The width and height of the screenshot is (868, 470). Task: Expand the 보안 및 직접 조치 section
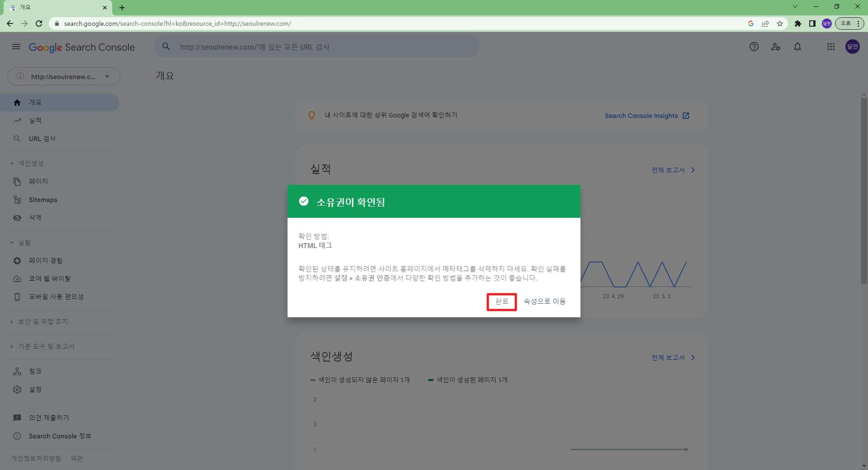[x=42, y=322]
